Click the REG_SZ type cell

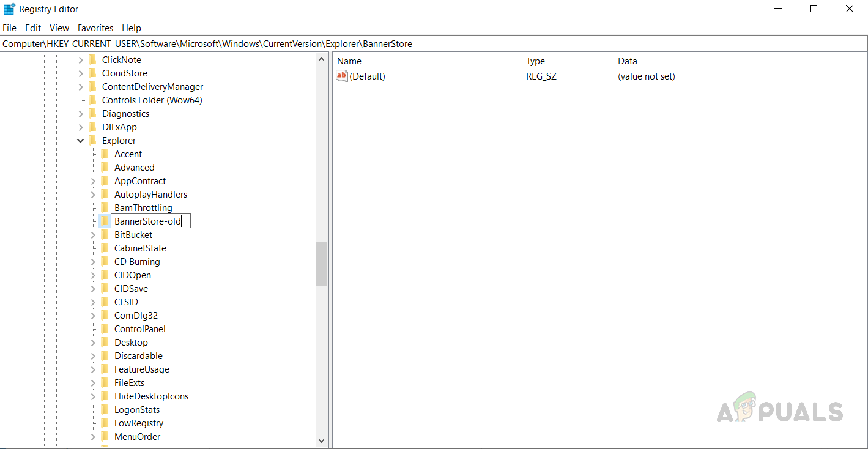coord(541,76)
